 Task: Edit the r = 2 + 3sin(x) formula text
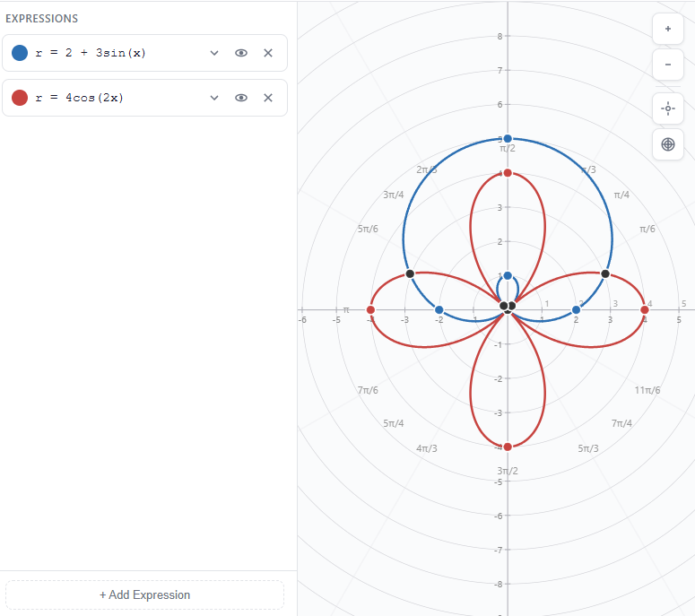point(91,53)
